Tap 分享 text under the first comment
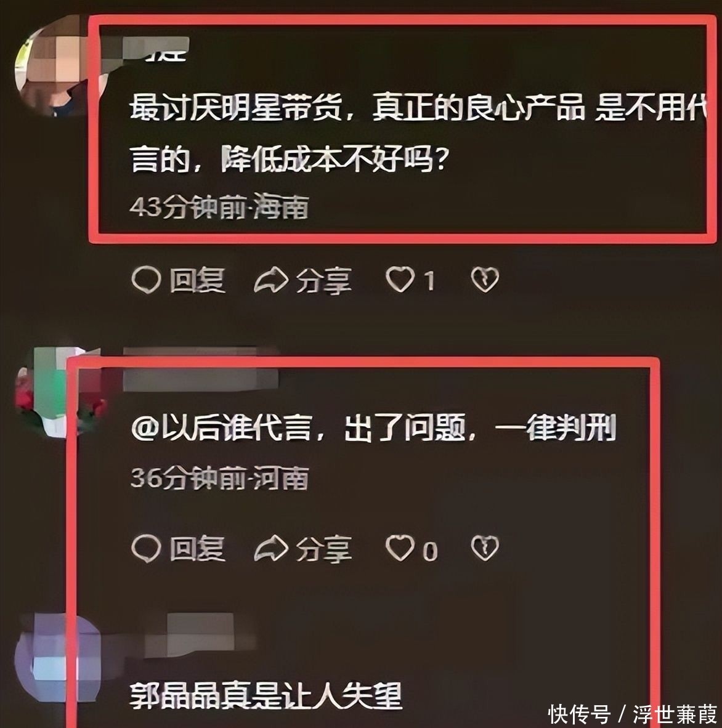Screen dimensions: 722x728 (x=323, y=281)
